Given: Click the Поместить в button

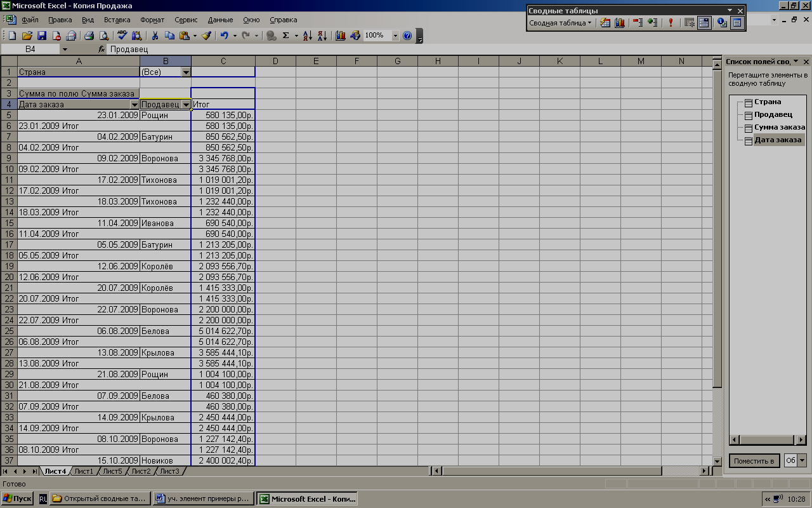Looking at the screenshot, I should point(754,461).
